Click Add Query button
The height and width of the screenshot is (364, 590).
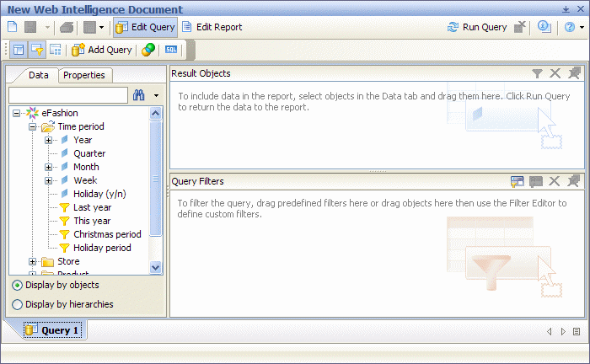coord(102,50)
